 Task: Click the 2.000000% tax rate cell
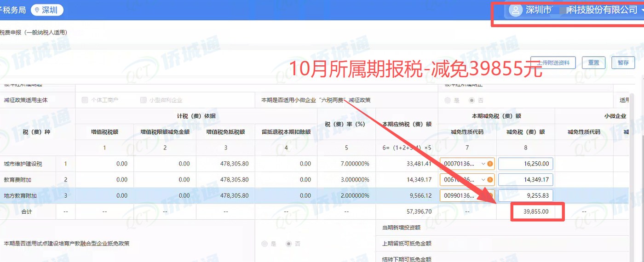[x=346, y=196]
